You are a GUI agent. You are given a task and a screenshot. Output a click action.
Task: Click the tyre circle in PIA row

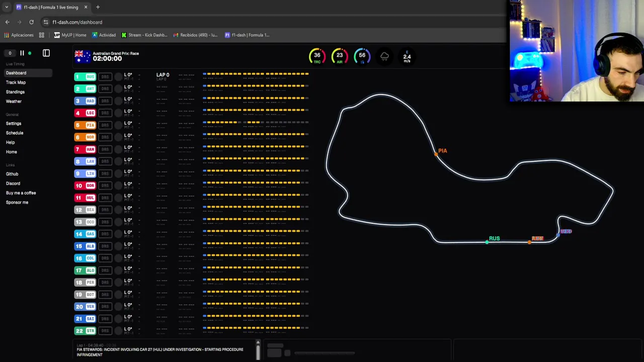pos(118,125)
